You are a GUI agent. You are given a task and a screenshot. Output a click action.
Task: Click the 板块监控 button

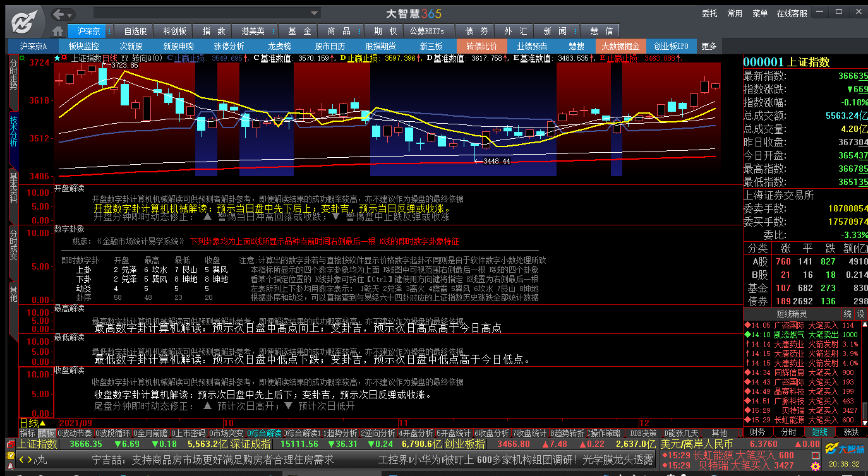click(84, 46)
